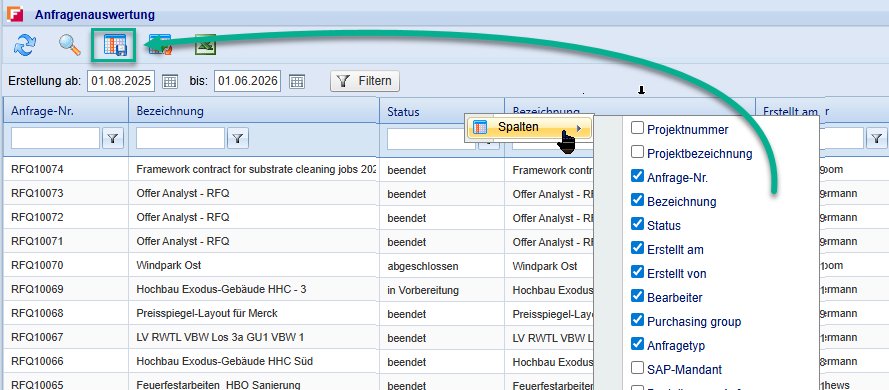
Task: Disable the Purchasing group column
Action: [x=637, y=320]
